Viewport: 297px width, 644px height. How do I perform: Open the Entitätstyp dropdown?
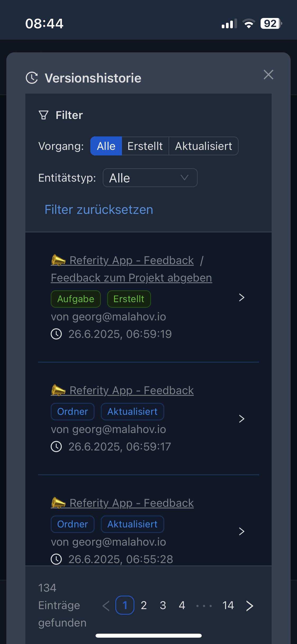[150, 178]
